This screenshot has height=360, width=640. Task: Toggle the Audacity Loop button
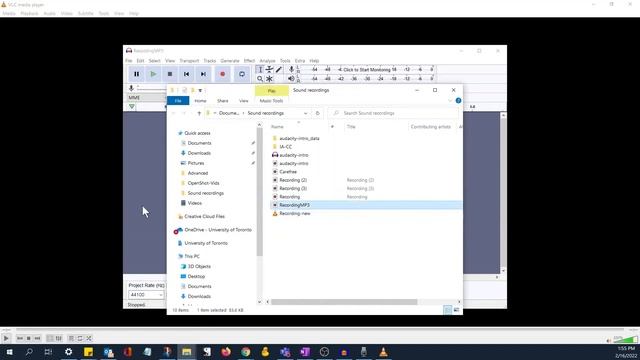pyautogui.click(x=242, y=74)
